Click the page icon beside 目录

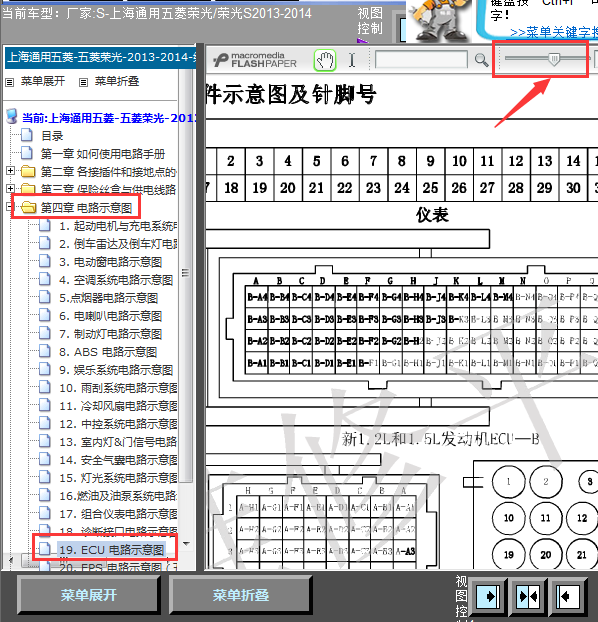tap(27, 135)
